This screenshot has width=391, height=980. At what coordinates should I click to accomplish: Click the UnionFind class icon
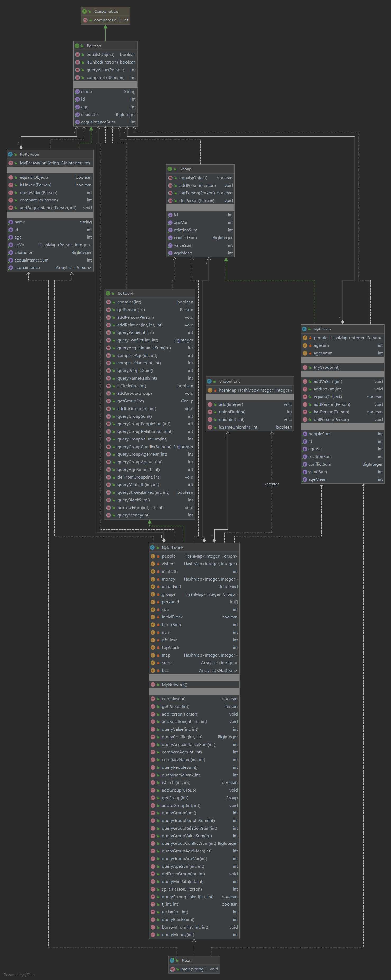click(x=209, y=381)
